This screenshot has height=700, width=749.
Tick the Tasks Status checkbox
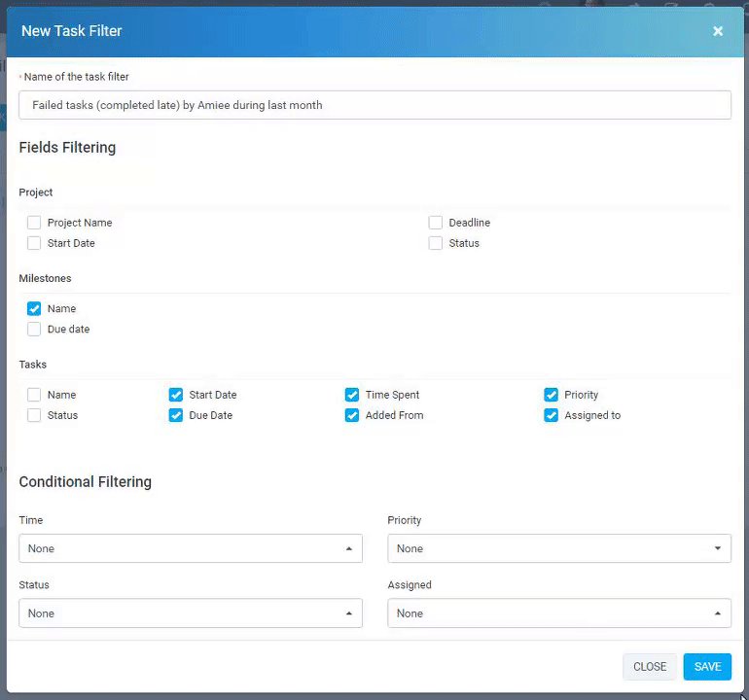pyautogui.click(x=34, y=415)
